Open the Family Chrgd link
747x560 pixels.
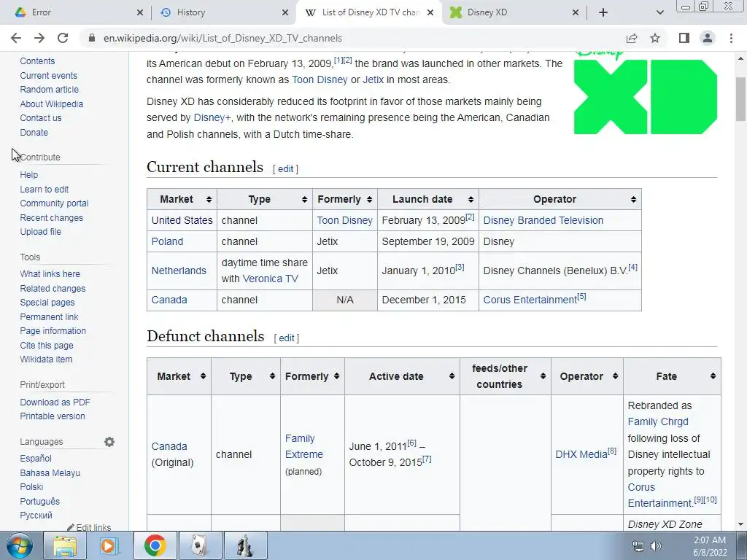[658, 422]
